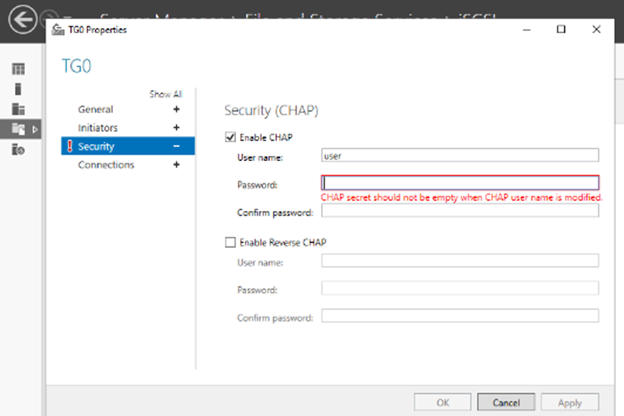The width and height of the screenshot is (624, 416).
Task: Collapse the Security section minus sign
Action: tap(176, 147)
